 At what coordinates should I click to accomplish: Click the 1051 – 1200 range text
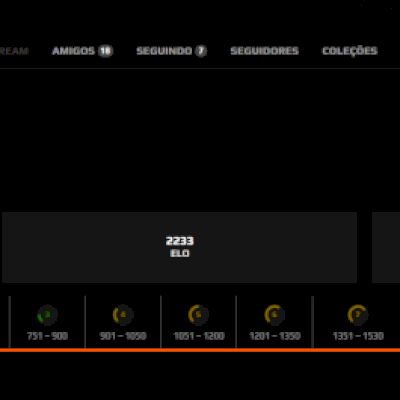point(199,336)
